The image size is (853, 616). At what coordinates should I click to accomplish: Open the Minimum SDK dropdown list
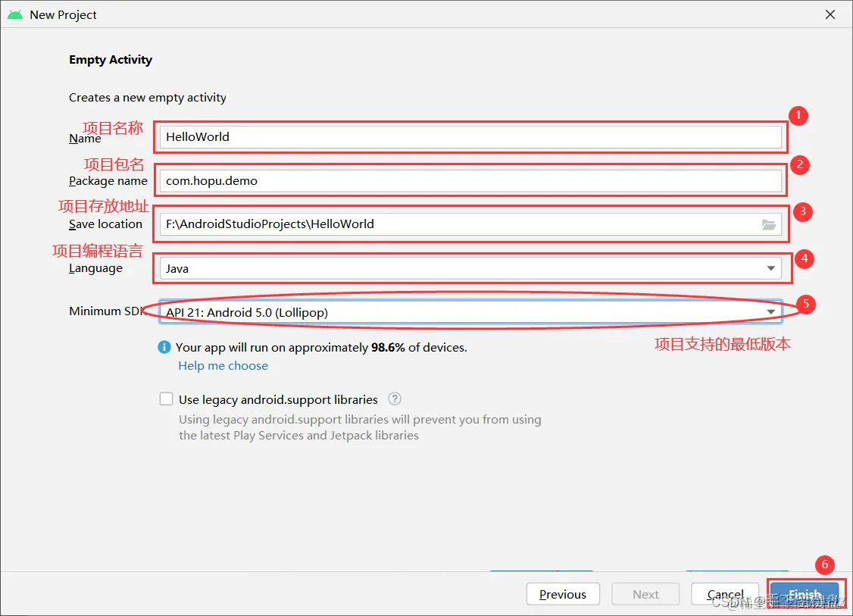(x=470, y=312)
